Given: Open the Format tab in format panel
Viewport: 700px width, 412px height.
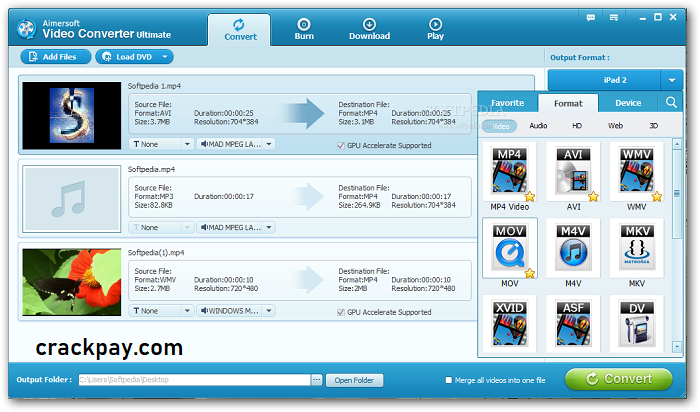Looking at the screenshot, I should point(568,103).
